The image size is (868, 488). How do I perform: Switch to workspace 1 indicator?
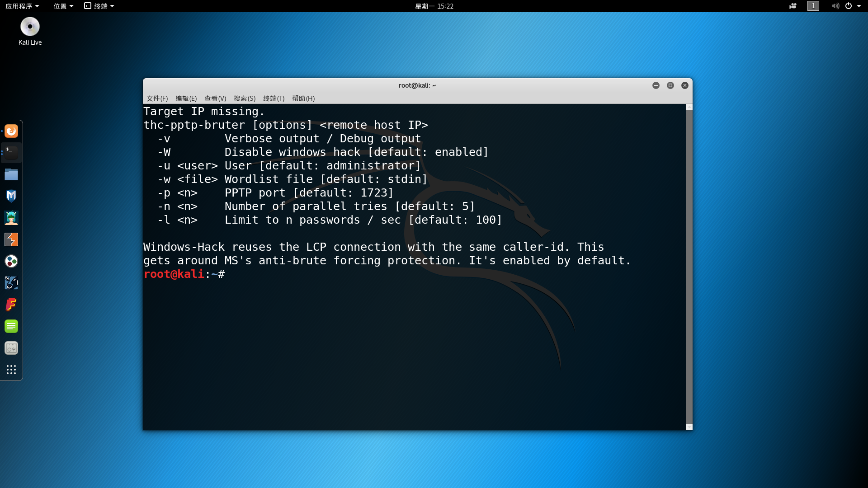[813, 6]
